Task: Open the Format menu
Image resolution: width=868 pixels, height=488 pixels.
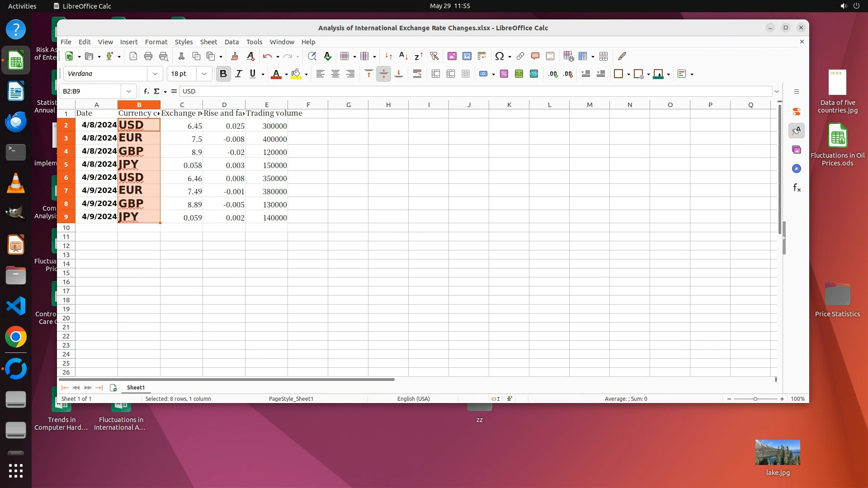Action: click(x=156, y=42)
